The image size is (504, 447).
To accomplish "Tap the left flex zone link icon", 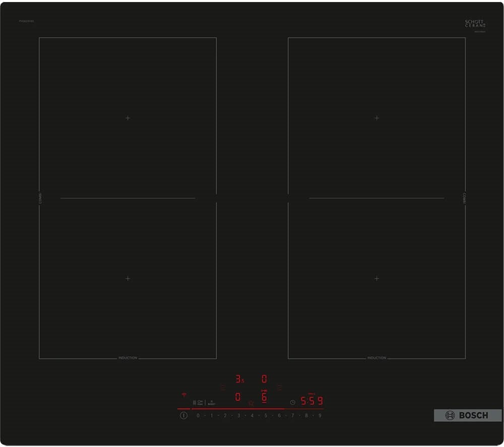I will point(223,387).
